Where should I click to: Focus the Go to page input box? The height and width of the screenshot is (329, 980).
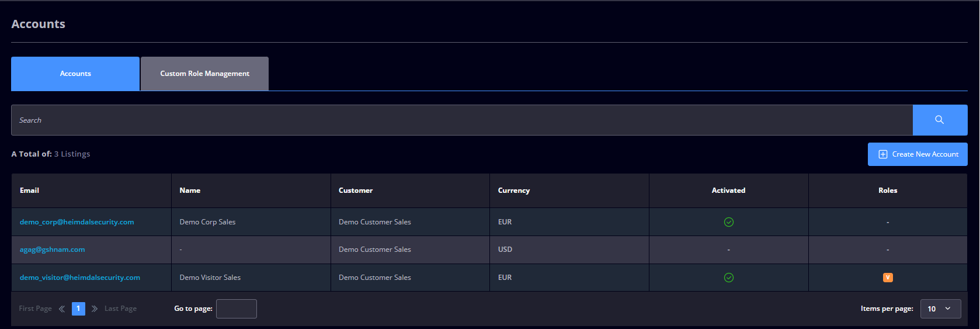coord(237,309)
